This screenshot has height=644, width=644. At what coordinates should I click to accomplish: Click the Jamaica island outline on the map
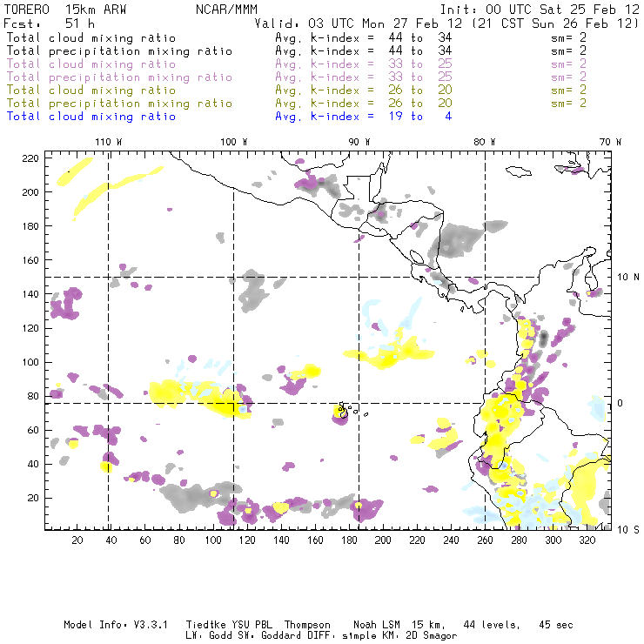(x=519, y=171)
